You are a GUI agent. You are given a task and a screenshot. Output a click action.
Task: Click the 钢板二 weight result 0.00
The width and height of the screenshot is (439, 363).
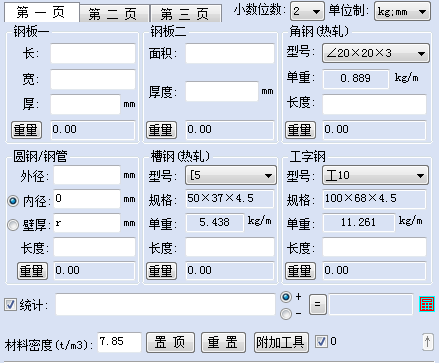tap(230, 130)
